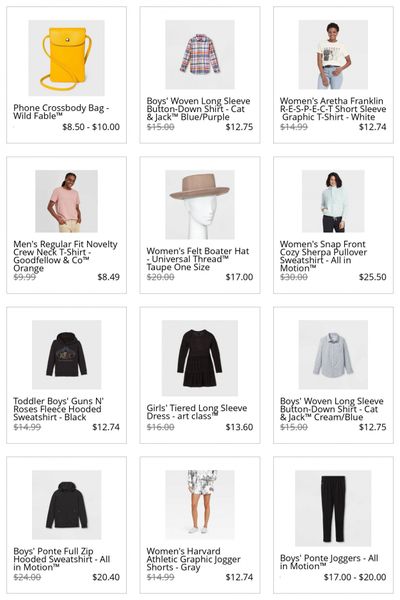View the black full zip hoodie image
This screenshot has height=600, width=400.
point(67,505)
